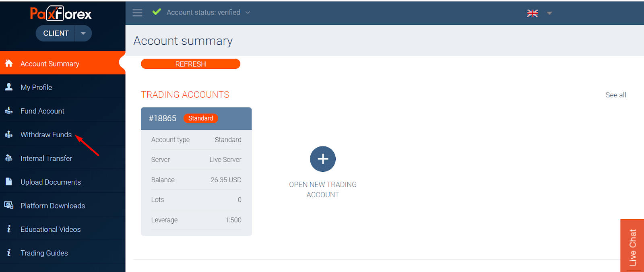Click the orange REFRESH button
This screenshot has height=272, width=644.
click(190, 64)
